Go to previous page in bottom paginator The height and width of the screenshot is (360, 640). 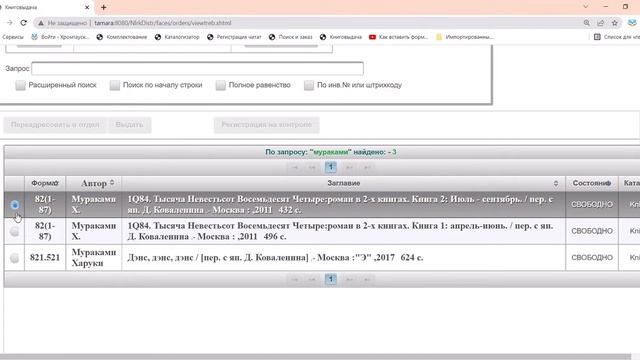312,280
